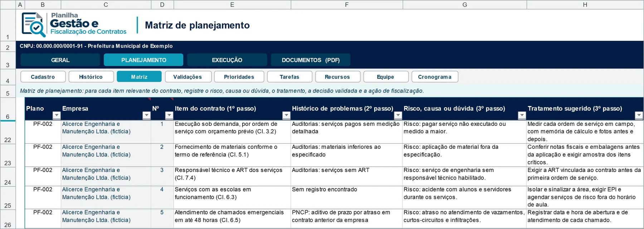The image size is (644, 229).
Task: Click the Matriz de planejamento instruction text
Action: [x=222, y=91]
